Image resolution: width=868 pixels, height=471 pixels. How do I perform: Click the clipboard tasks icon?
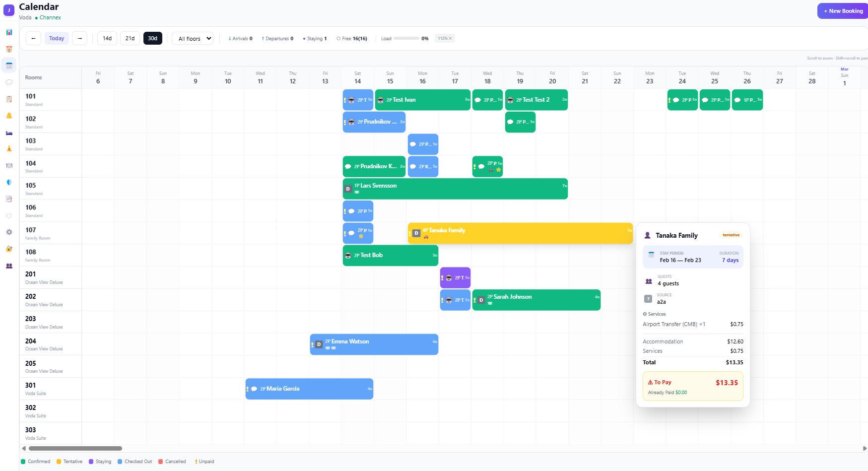coord(8,99)
